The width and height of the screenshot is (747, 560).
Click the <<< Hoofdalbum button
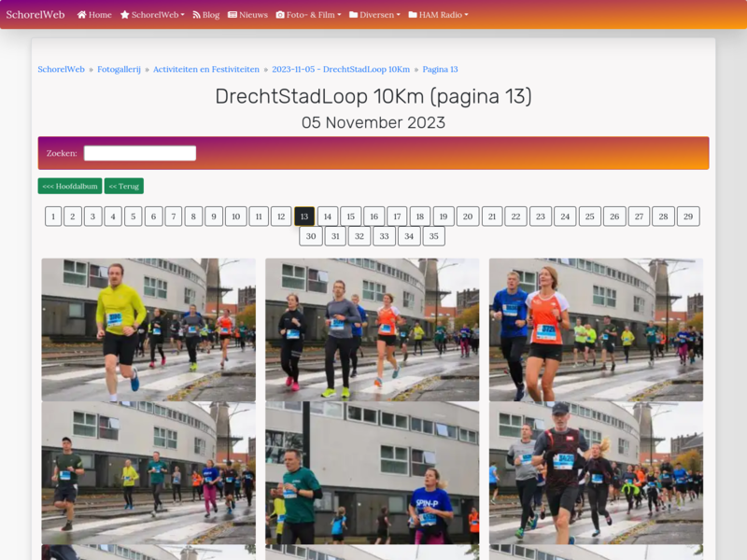[70, 186]
